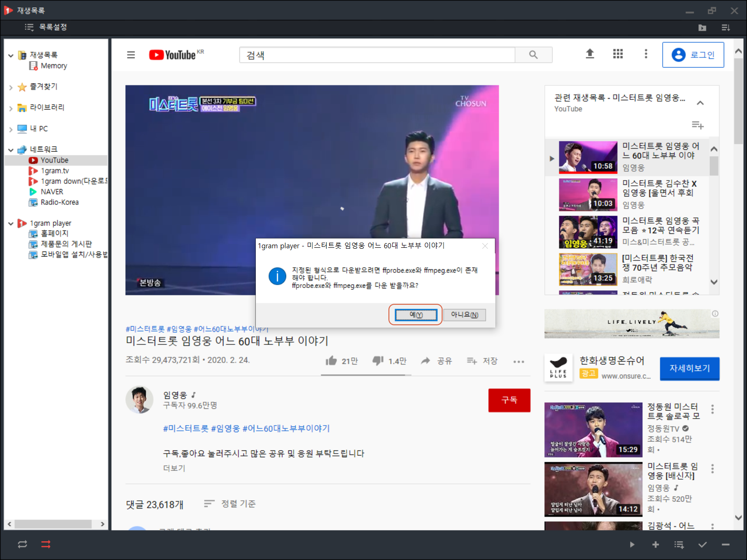Open the 제품문의 게시판 item
The image size is (747, 560).
[61, 244]
